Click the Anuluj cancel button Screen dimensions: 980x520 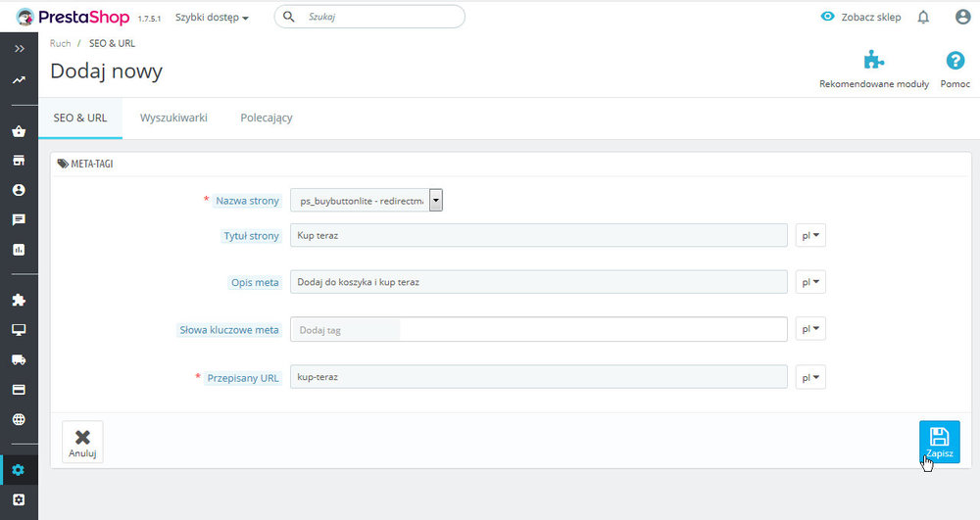(x=82, y=442)
